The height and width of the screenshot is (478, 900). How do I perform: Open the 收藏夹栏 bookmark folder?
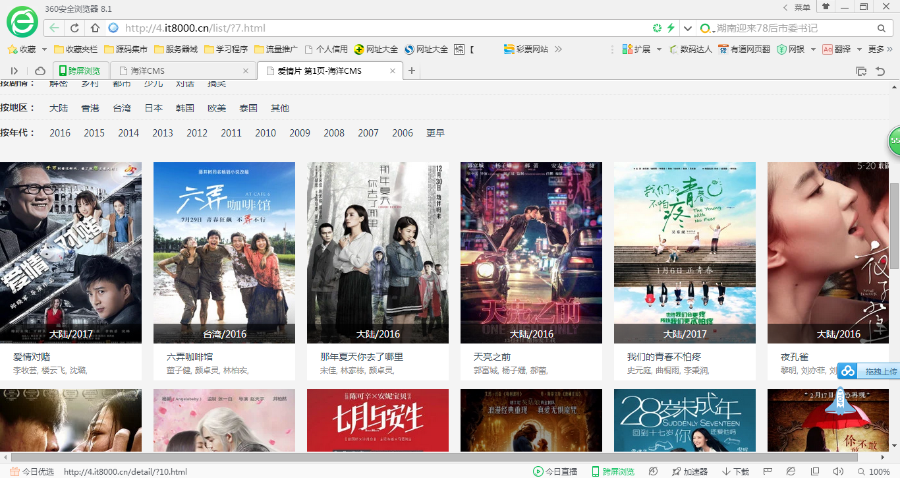coord(76,49)
